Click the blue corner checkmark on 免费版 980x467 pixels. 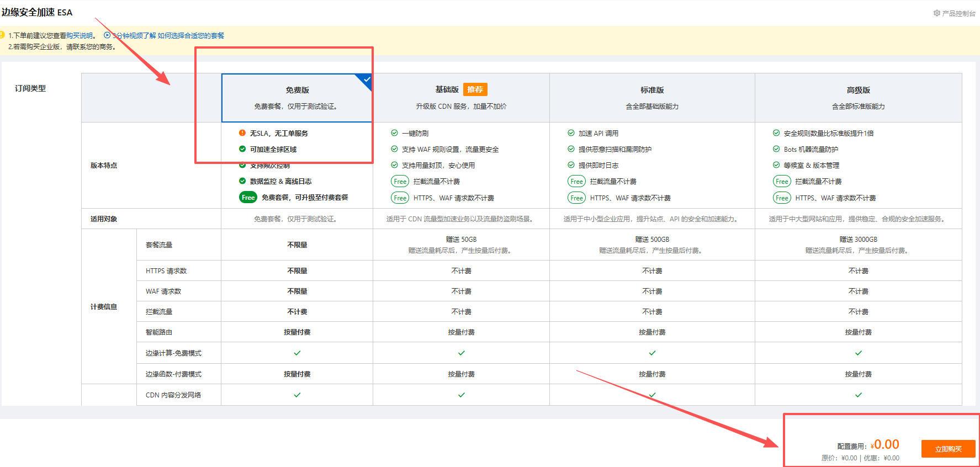point(366,80)
